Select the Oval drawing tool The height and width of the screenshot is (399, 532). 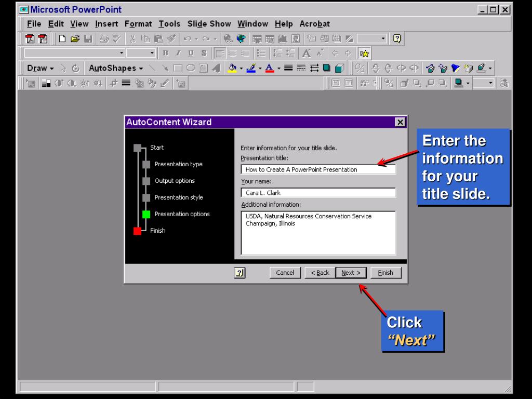tap(191, 68)
